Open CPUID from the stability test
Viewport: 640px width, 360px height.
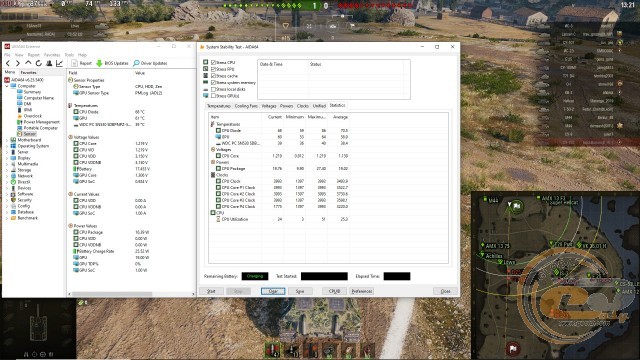click(x=334, y=291)
